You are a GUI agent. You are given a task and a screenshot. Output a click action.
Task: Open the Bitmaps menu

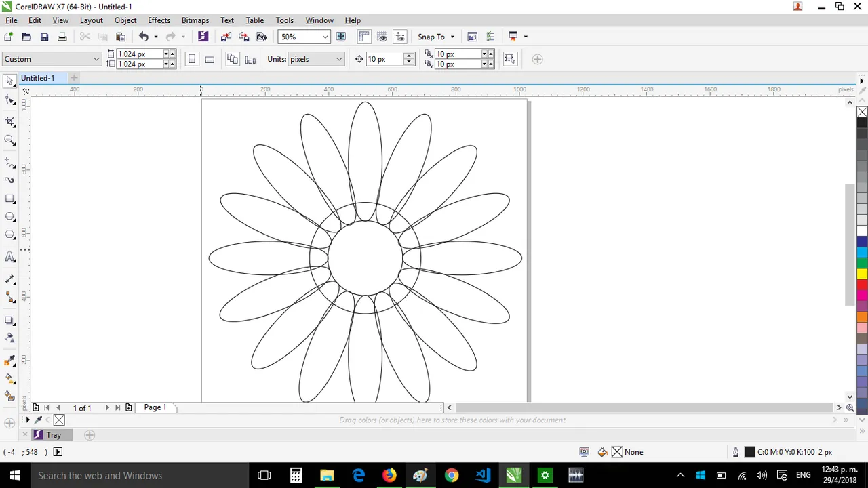point(195,20)
